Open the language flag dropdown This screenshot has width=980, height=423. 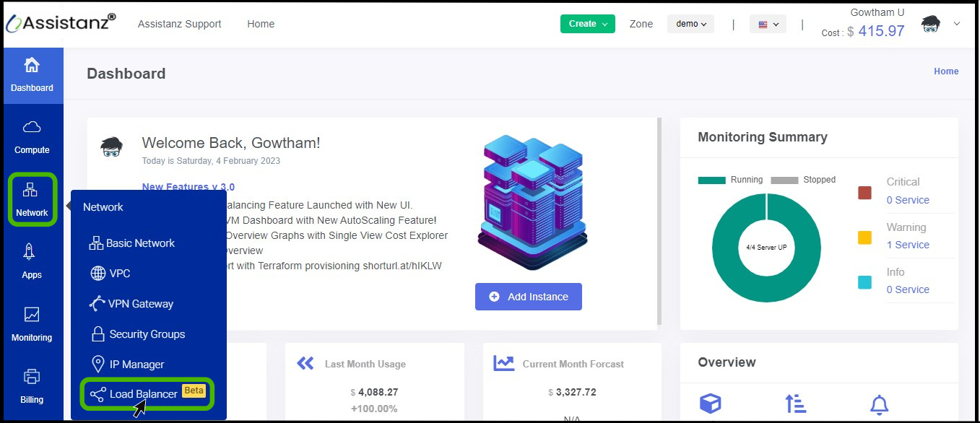(768, 24)
